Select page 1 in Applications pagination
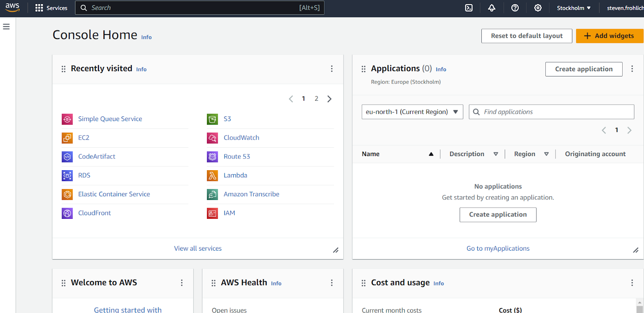The image size is (644, 313). (x=617, y=130)
